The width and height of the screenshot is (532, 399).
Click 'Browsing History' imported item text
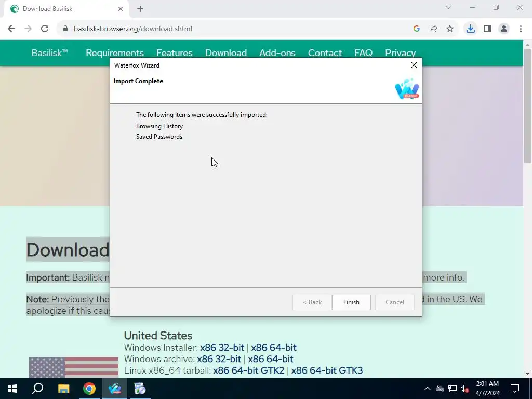tap(159, 126)
